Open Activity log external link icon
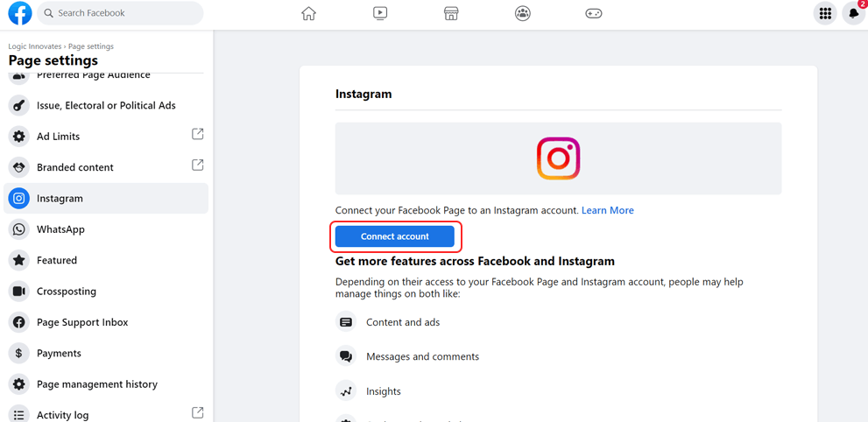This screenshot has height=422, width=868. (197, 412)
